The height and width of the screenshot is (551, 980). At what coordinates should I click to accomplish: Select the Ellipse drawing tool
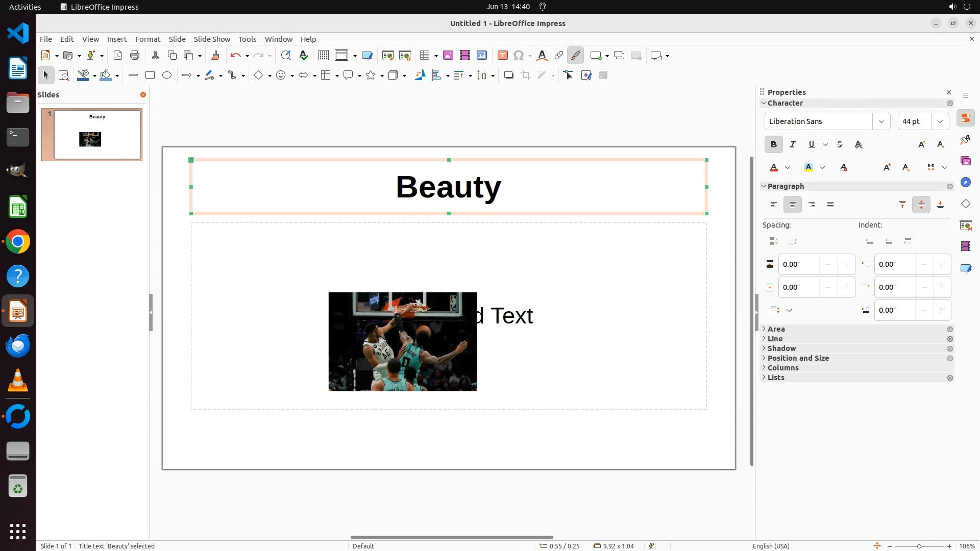167,76
